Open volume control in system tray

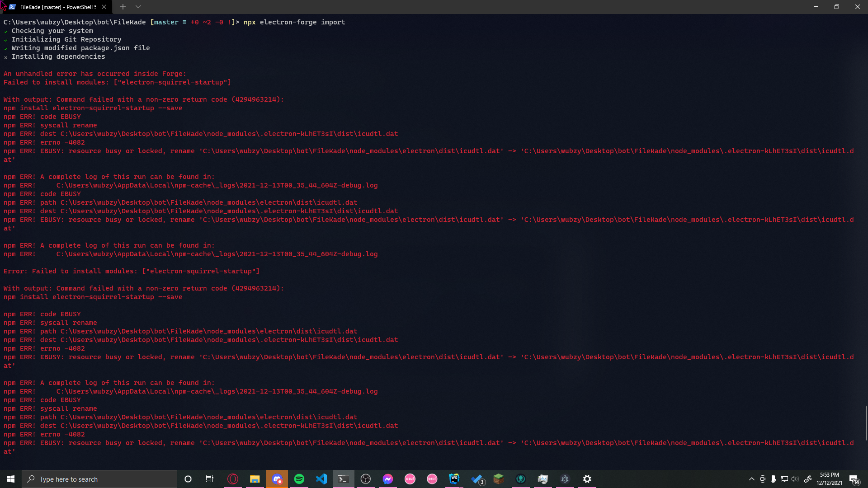click(795, 479)
